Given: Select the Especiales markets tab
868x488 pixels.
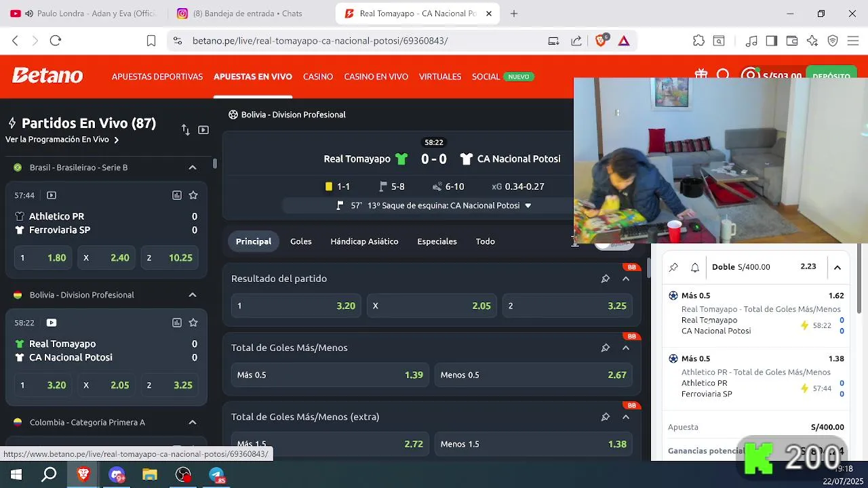Looking at the screenshot, I should [437, 241].
